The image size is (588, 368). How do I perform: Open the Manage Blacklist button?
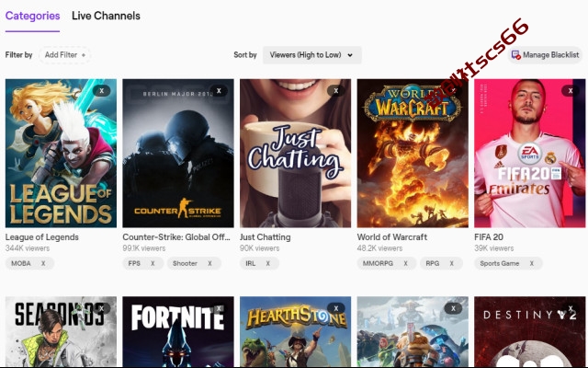tap(545, 55)
